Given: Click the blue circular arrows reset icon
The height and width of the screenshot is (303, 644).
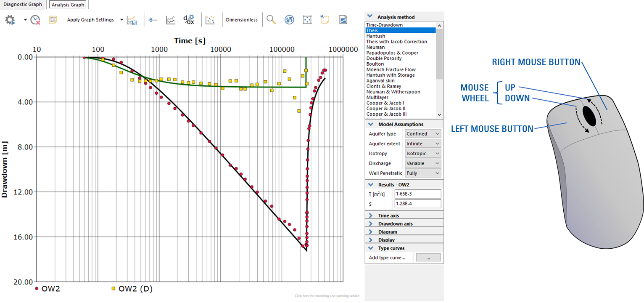Looking at the screenshot, I should pos(289,20).
